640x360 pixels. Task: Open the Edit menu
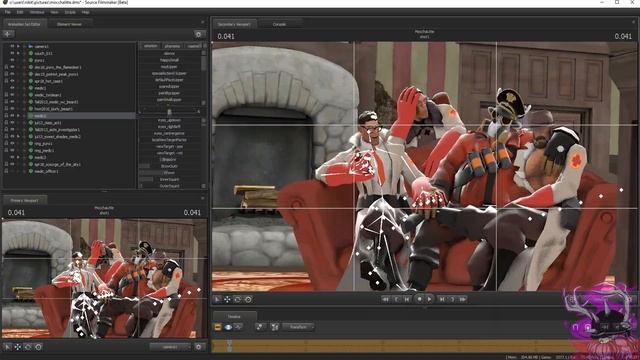20,12
